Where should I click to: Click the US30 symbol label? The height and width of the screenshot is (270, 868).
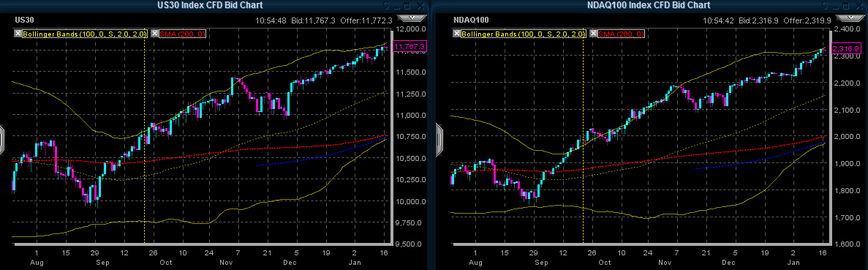click(24, 20)
